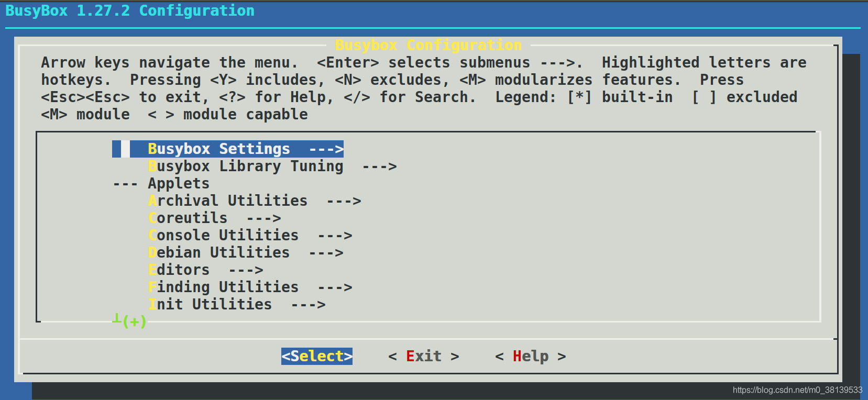
Task: Open the Console Utilities submenu
Action: click(x=250, y=236)
